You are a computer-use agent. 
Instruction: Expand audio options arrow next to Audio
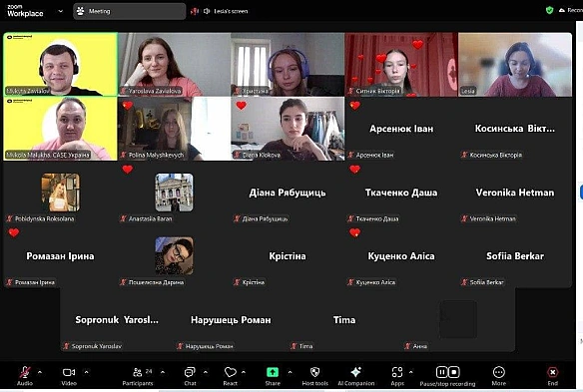(x=40, y=372)
